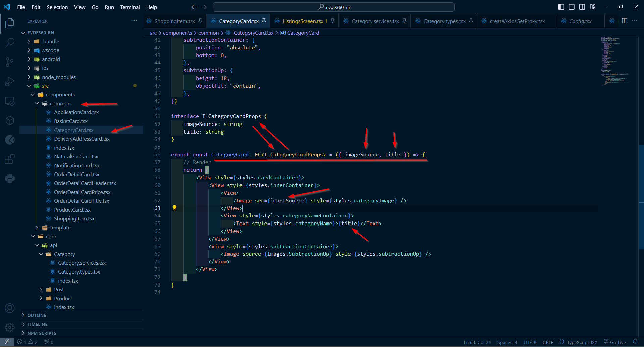Click the command center search box
Image resolution: width=644 pixels, height=347 pixels.
pyautogui.click(x=333, y=7)
